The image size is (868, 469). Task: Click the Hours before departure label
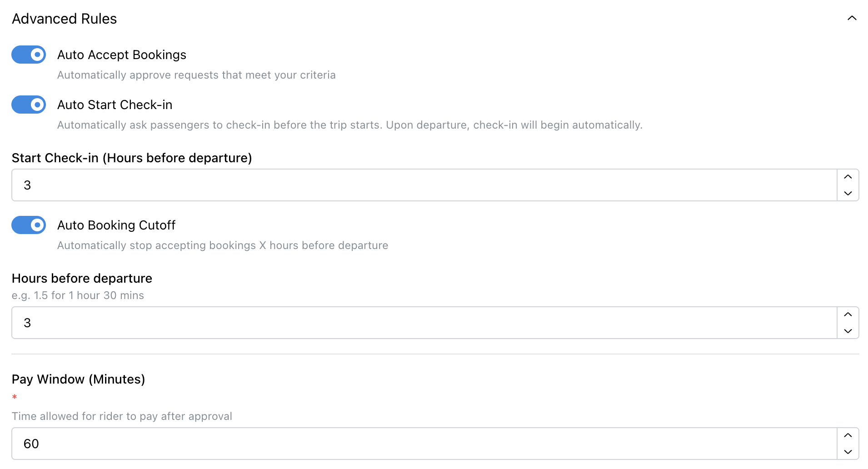coord(82,278)
